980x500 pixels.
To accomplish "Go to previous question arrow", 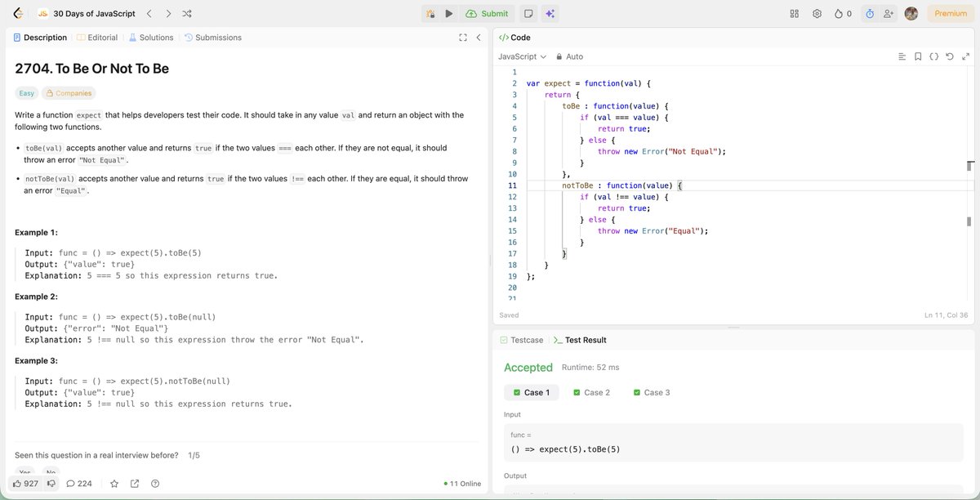I will pyautogui.click(x=149, y=13).
